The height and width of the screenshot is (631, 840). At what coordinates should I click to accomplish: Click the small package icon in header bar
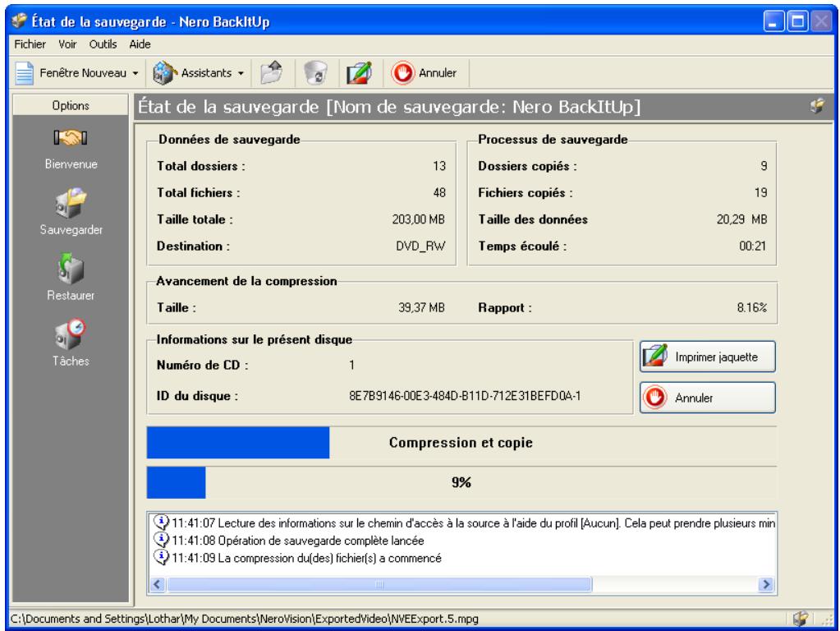tap(817, 106)
